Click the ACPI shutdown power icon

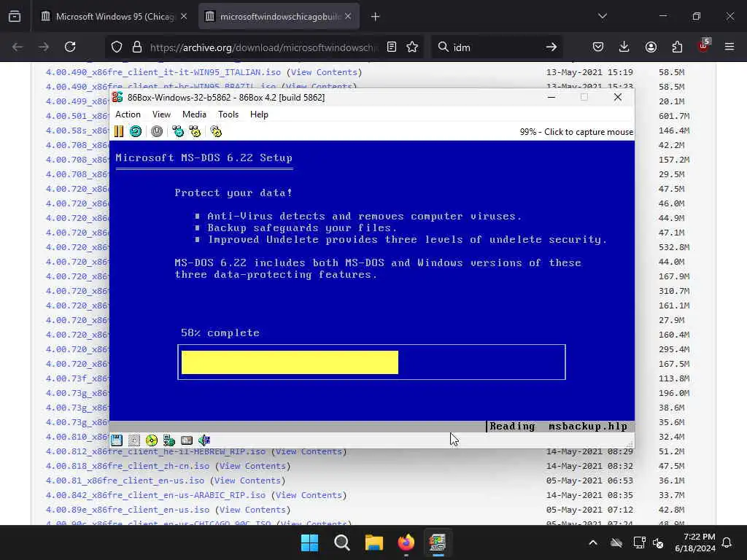(x=157, y=131)
